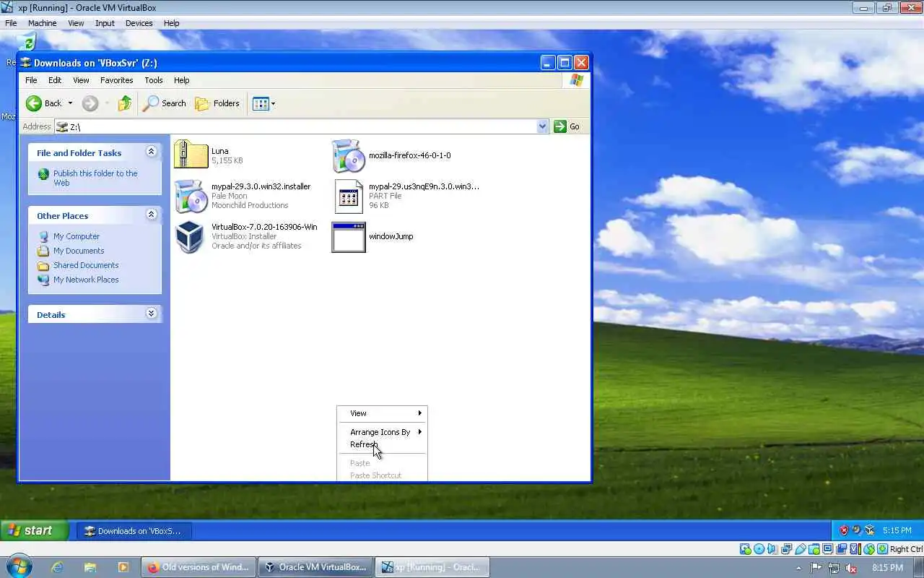Launch Internet Explorer from host taskbar

coord(56,567)
